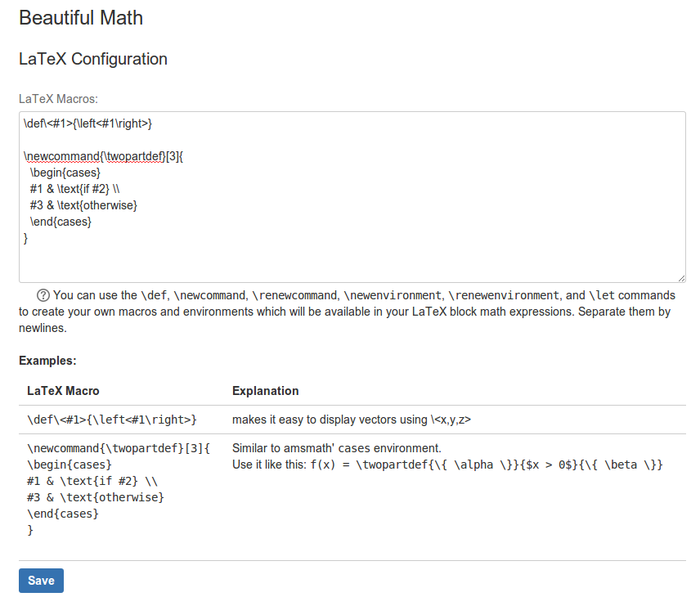The width and height of the screenshot is (700, 597).
Task: Click the \def macro line in textarea
Action: 87,123
